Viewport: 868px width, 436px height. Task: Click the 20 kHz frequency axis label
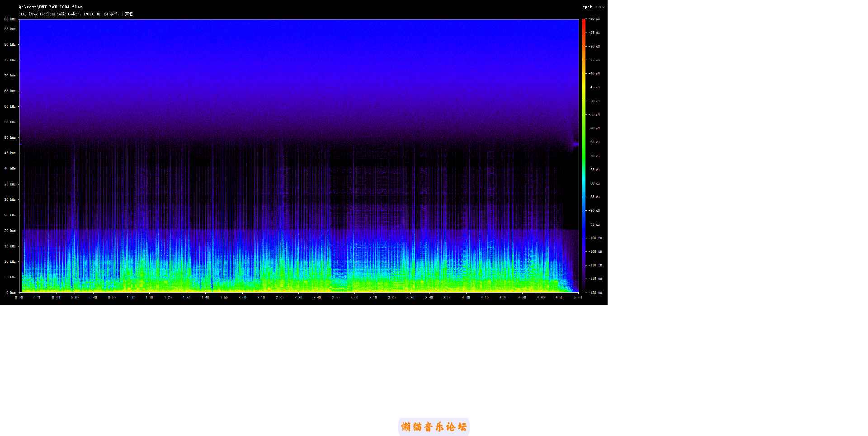coord(10,231)
